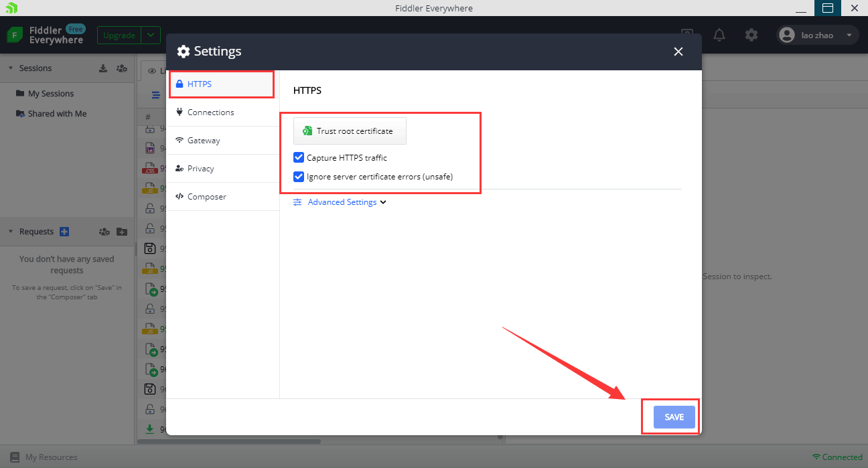
Task: Maximize the Fiddler Everywhere window
Action: pyautogui.click(x=828, y=8)
